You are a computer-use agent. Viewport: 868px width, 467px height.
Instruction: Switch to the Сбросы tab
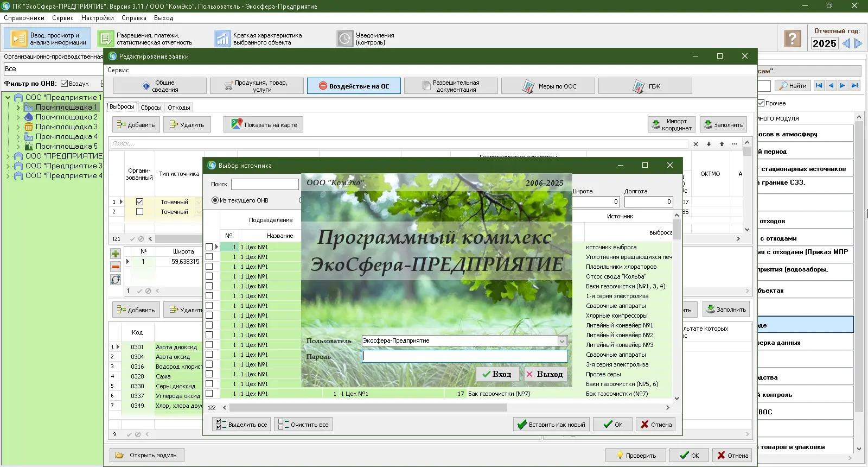[x=151, y=108]
